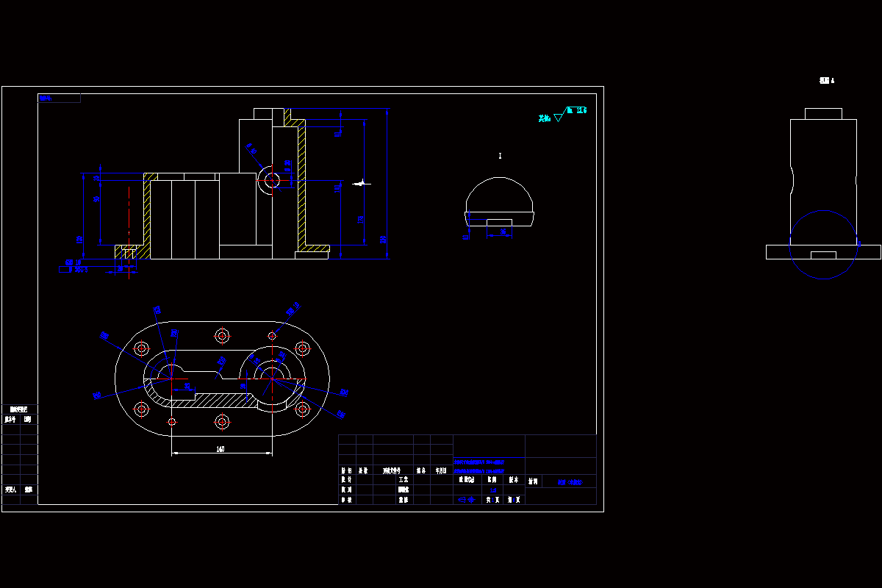Image resolution: width=882 pixels, height=588 pixels.
Task: Click the 工艺 cell in title block
Action: 404,479
